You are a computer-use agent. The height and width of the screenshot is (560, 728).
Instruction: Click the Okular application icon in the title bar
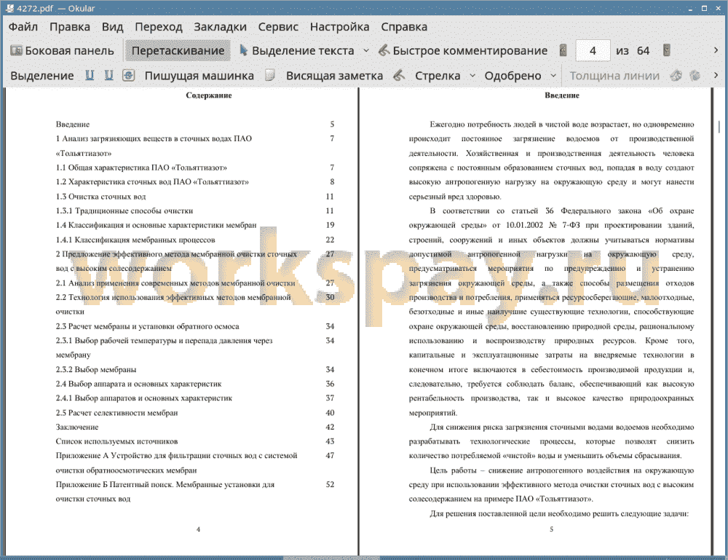point(9,8)
